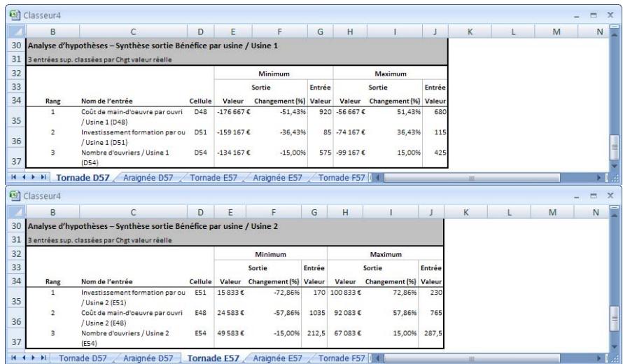This screenshot has height=364, width=623.
Task: Open Araignée E57 tab in bottom window
Action: pyautogui.click(x=277, y=358)
